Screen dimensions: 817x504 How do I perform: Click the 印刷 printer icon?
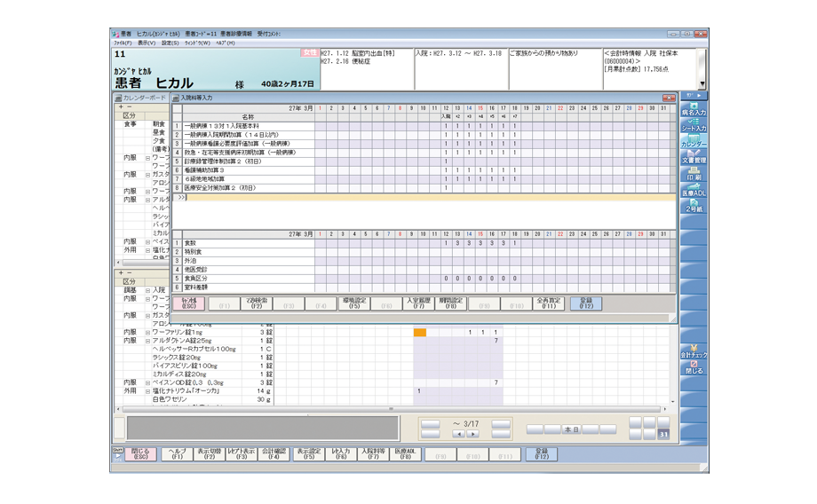[693, 173]
